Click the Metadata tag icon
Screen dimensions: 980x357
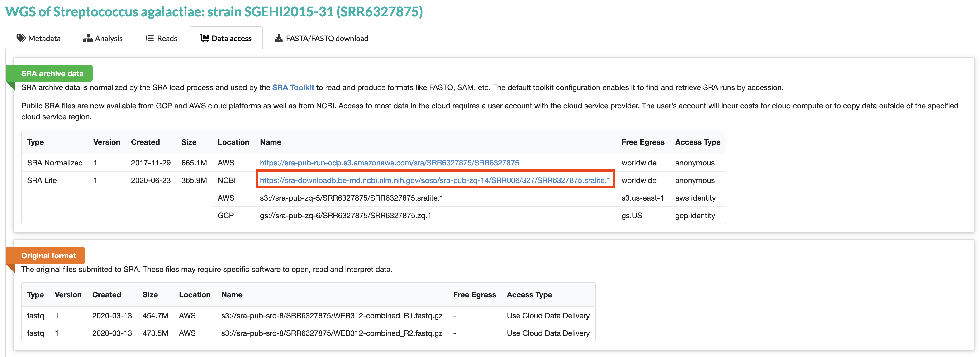21,38
